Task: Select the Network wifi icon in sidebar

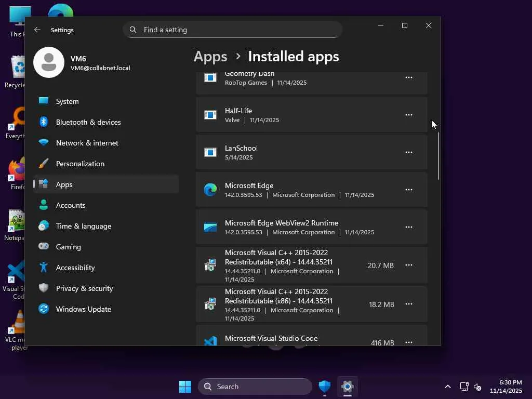Action: tap(44, 142)
